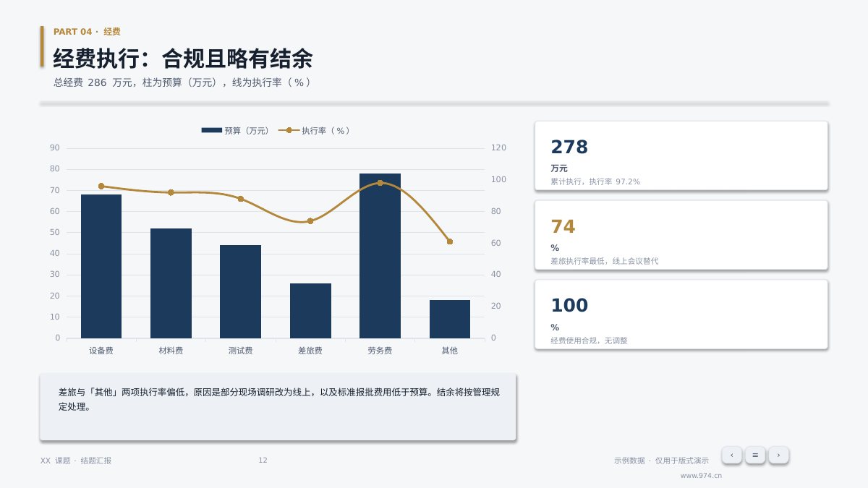Open slide list menu button
Screen dimensions: 868x488
(755, 455)
